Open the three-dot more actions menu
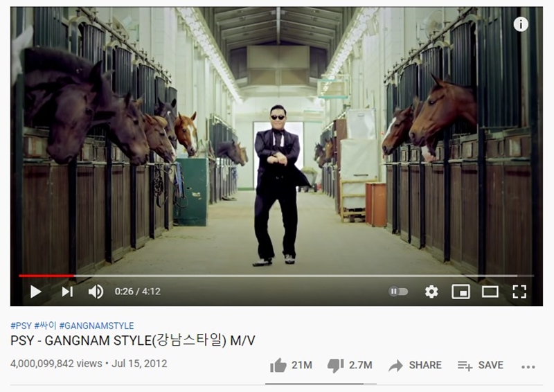The height and width of the screenshot is (392, 554). click(528, 367)
